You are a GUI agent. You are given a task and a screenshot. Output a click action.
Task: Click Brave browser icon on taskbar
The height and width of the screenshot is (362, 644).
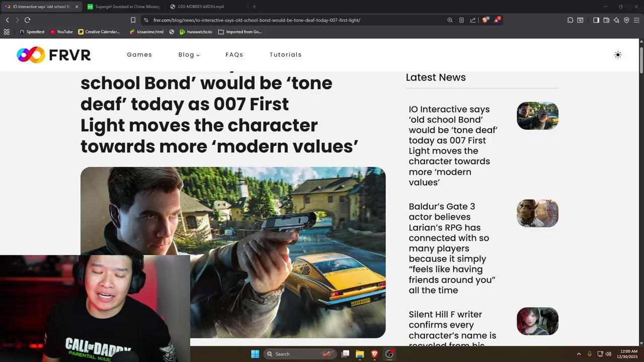[x=374, y=354]
